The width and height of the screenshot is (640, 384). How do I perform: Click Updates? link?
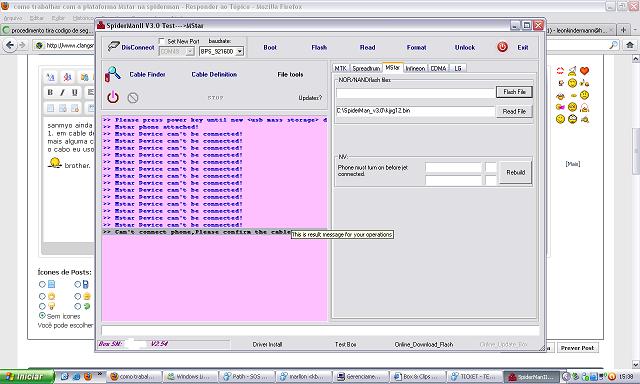(x=310, y=98)
